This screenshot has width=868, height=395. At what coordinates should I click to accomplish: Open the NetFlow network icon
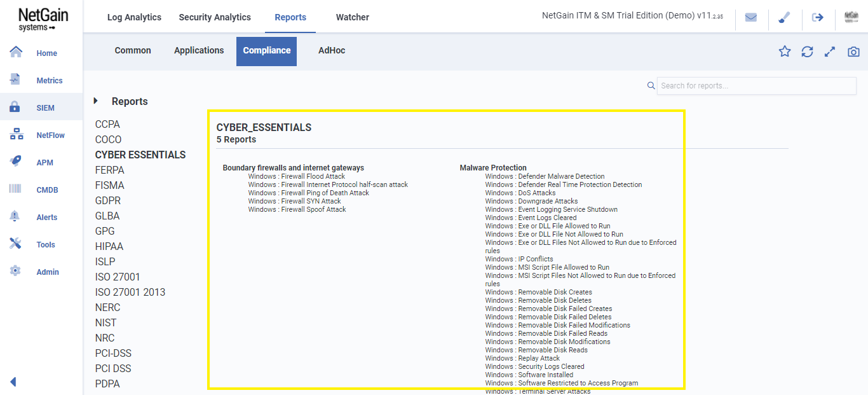(x=16, y=134)
